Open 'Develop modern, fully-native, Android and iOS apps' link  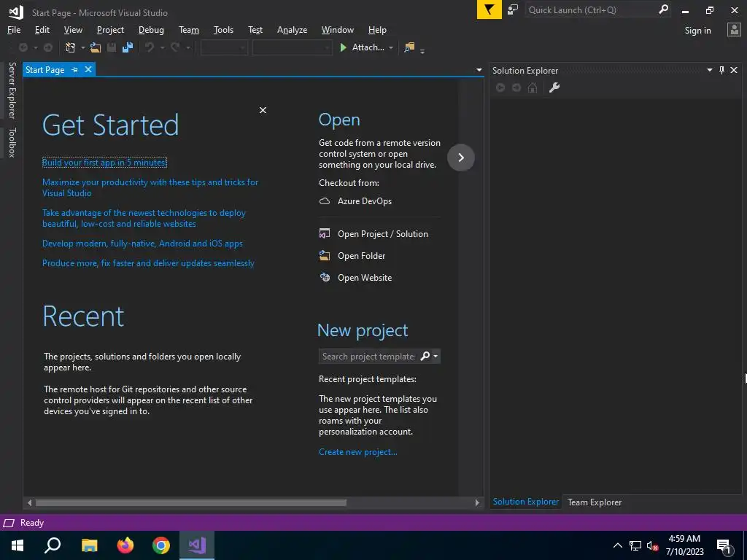[x=142, y=244]
